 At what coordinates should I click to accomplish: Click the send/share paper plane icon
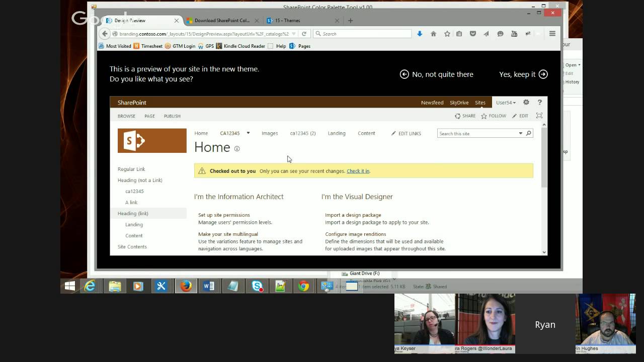486,34
